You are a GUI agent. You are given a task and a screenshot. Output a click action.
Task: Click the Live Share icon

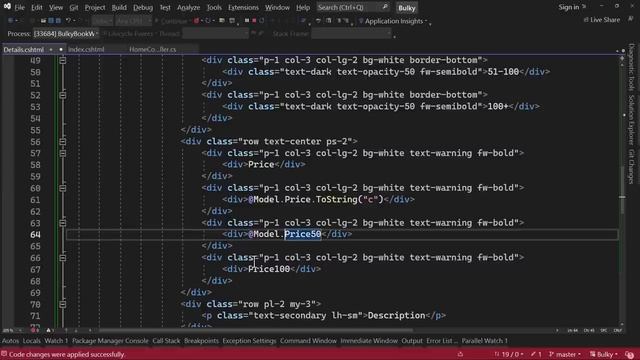pyautogui.click(x=586, y=20)
